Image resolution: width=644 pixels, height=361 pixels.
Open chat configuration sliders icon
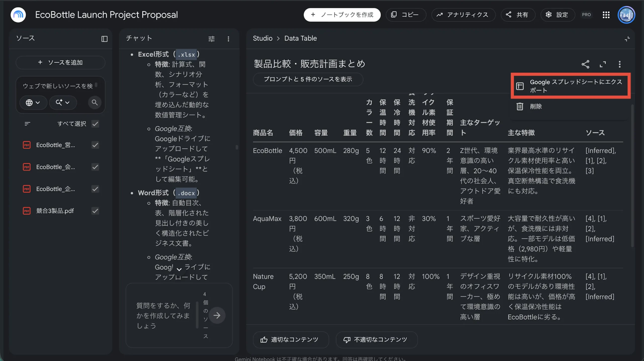point(212,39)
